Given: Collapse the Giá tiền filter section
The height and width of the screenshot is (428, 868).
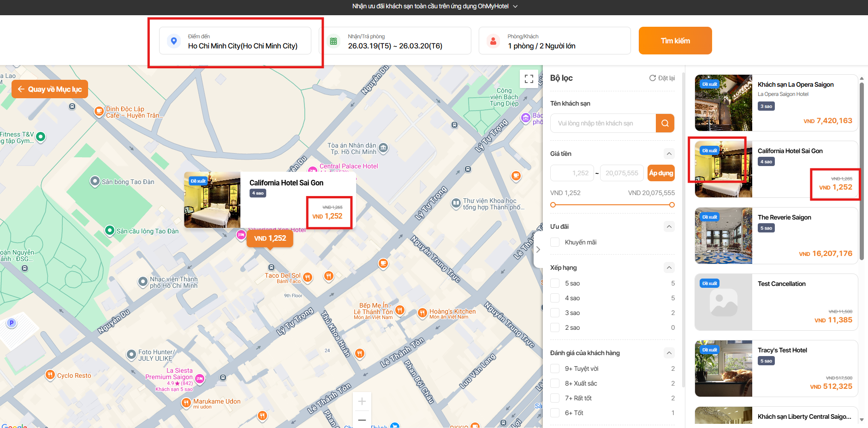Looking at the screenshot, I should point(669,154).
